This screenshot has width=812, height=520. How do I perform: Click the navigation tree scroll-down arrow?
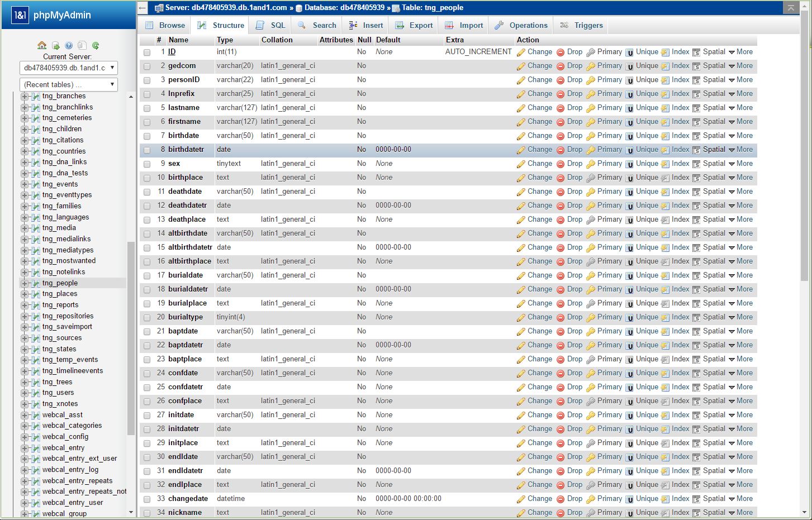pyautogui.click(x=131, y=512)
